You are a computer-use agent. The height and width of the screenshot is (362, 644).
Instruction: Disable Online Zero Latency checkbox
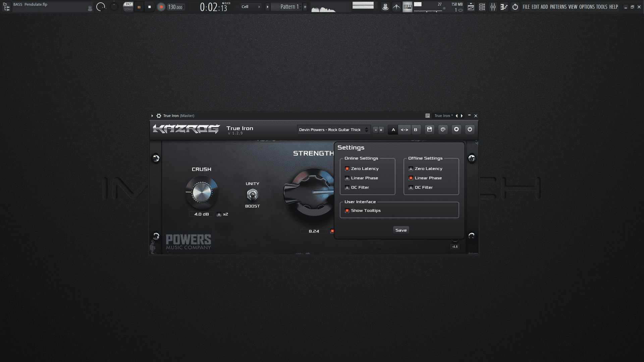(347, 169)
